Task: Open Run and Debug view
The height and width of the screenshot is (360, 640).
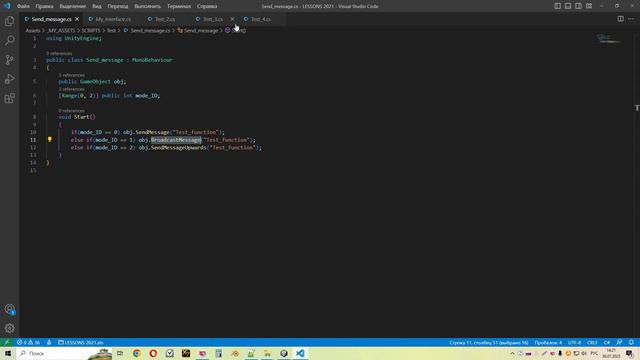Action: pos(9,79)
